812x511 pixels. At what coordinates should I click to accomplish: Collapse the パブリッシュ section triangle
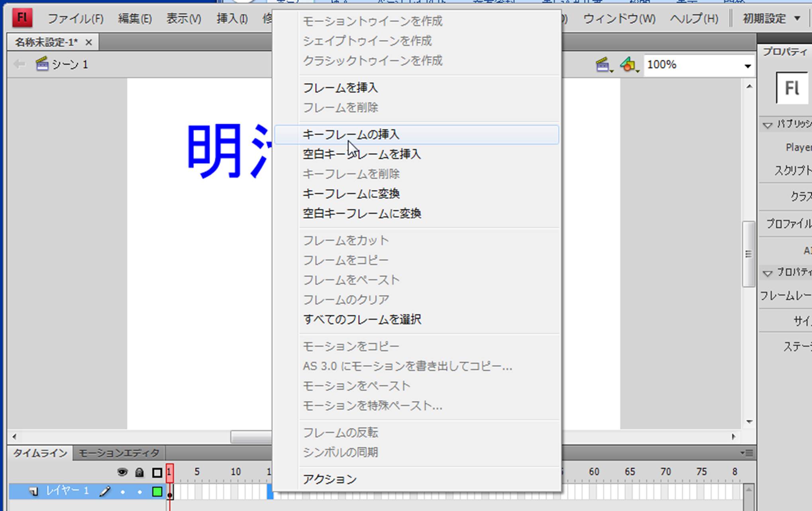767,125
